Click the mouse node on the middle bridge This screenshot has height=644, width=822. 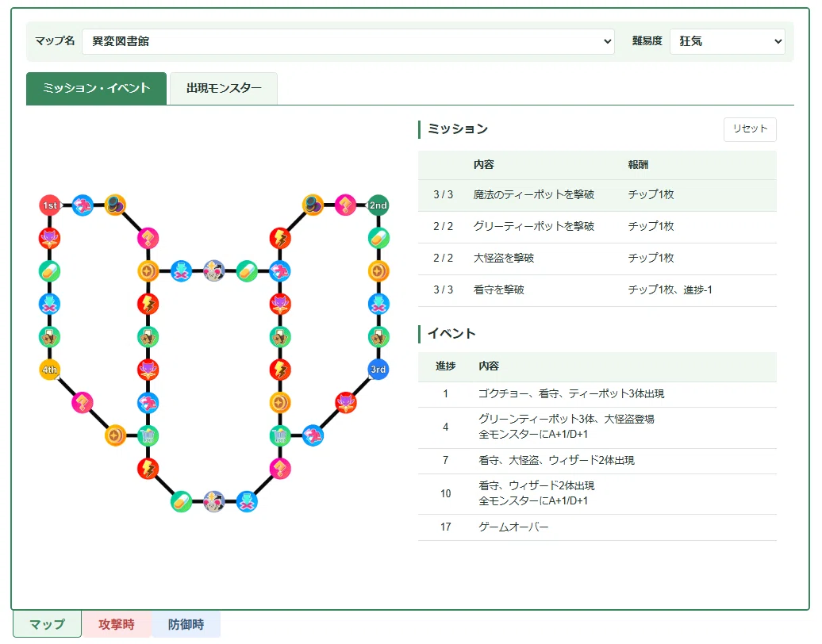click(214, 271)
